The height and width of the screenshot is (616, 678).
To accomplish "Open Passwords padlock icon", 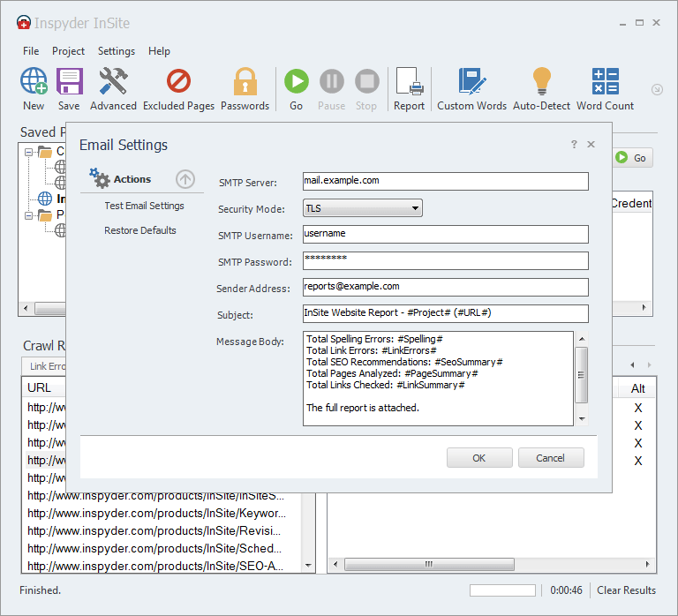I will (x=245, y=81).
